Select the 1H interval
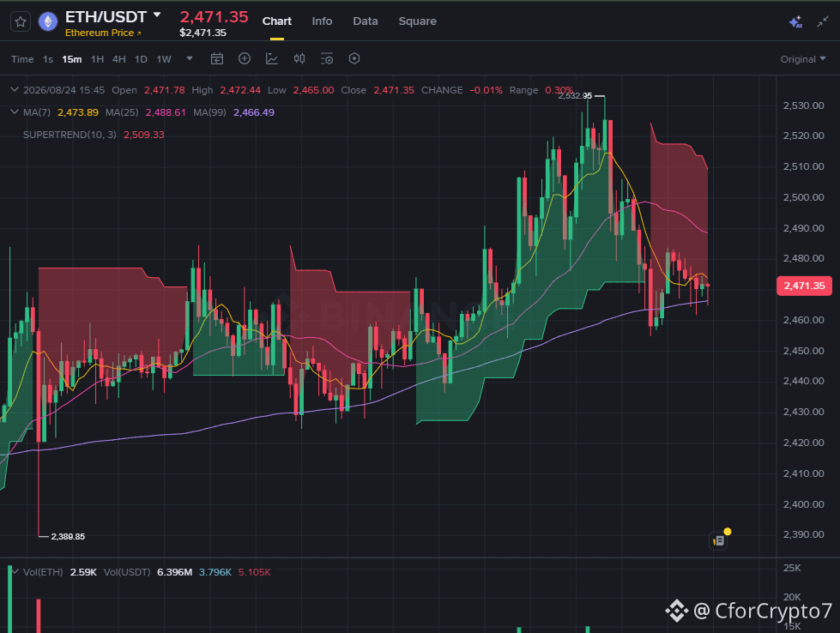This screenshot has height=633, width=840. pos(97,59)
